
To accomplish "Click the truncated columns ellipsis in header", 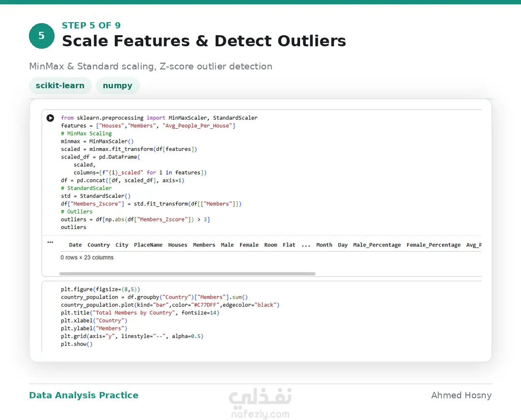I will coord(306,245).
